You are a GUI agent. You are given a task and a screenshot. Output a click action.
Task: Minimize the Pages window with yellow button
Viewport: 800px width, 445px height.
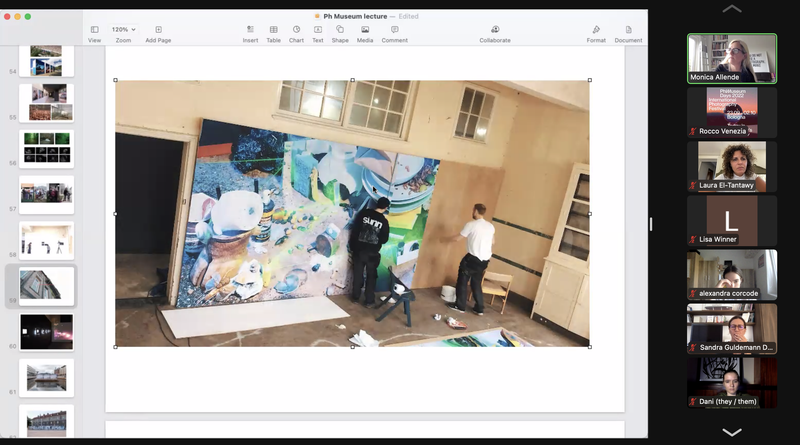click(17, 16)
